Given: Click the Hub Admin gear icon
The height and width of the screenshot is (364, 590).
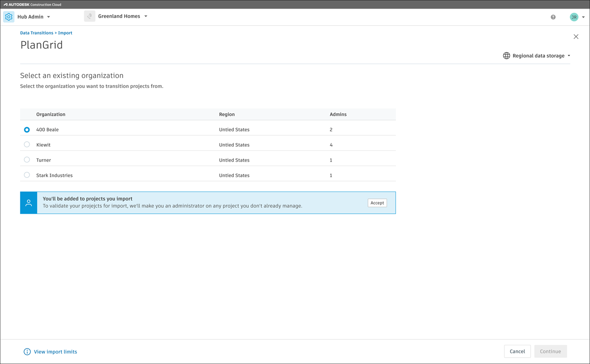Looking at the screenshot, I should tap(9, 17).
